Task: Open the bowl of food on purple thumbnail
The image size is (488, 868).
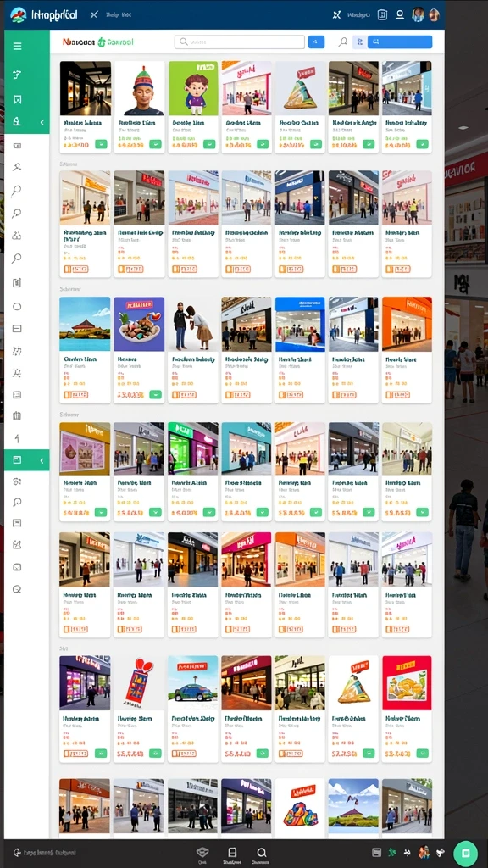Action: pos(140,325)
